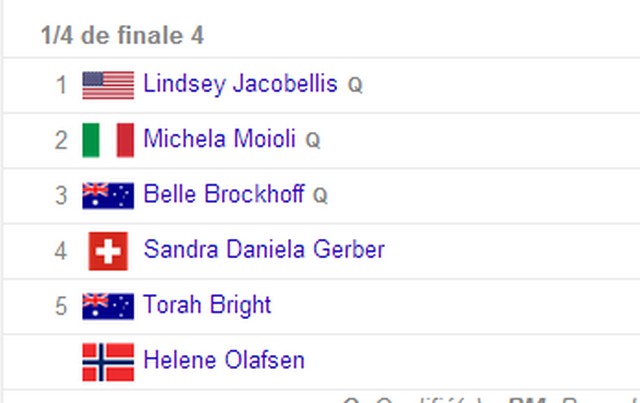640x403 pixels.
Task: Open Michela Moioli athlete link
Action: [220, 138]
